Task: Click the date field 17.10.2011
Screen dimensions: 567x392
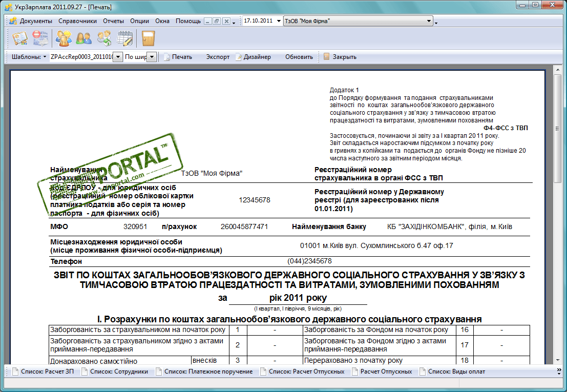Action: click(258, 21)
